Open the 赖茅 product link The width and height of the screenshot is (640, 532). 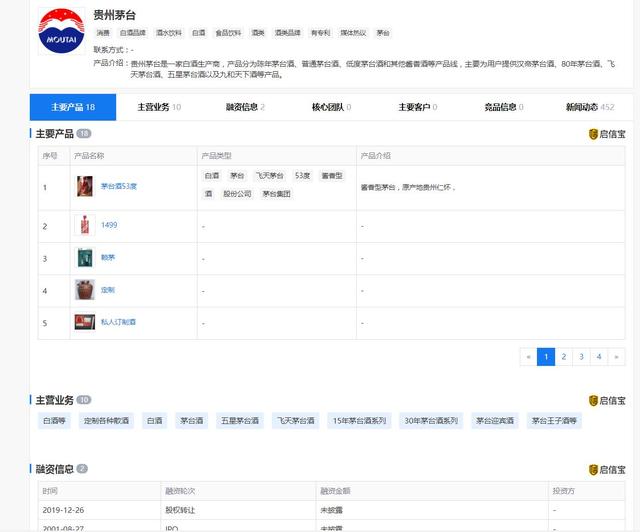pos(108,257)
